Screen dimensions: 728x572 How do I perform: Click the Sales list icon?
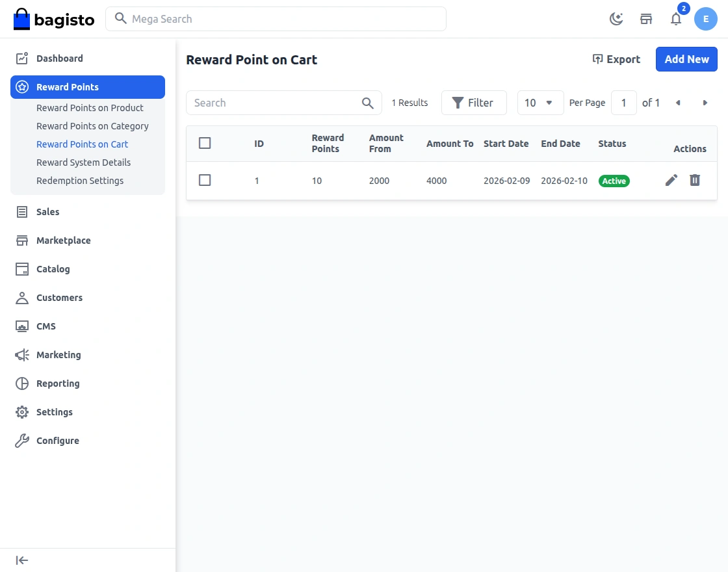[22, 212]
